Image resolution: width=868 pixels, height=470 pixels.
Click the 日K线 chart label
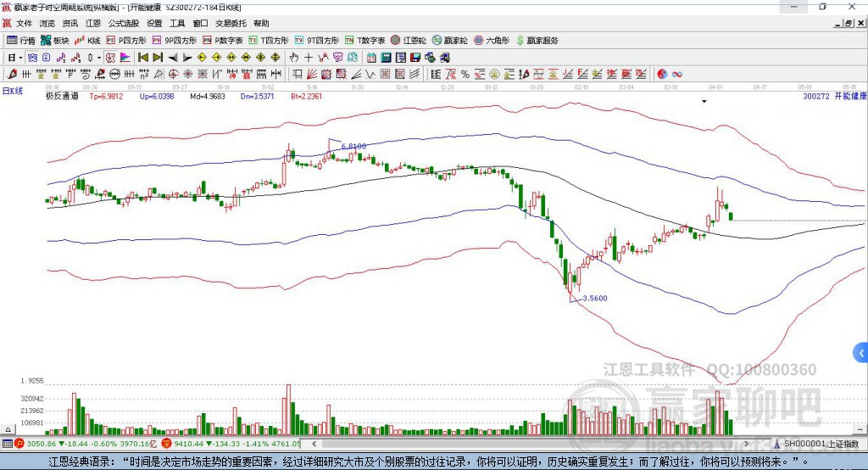point(13,91)
